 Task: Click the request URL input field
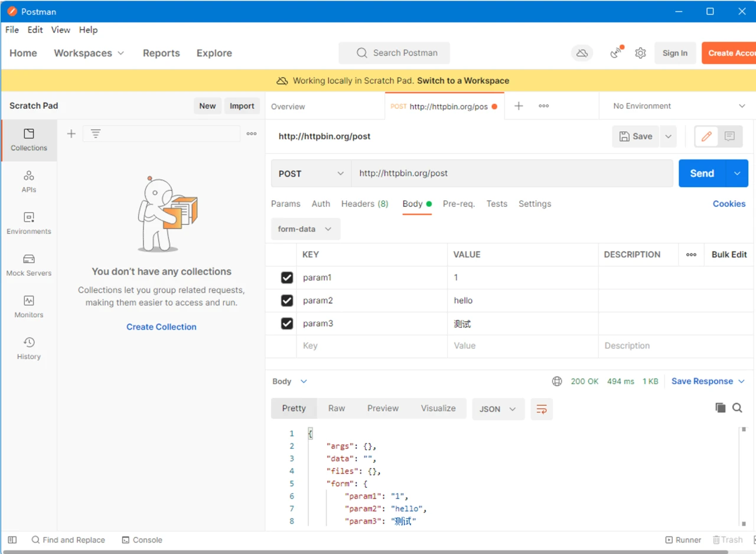511,174
